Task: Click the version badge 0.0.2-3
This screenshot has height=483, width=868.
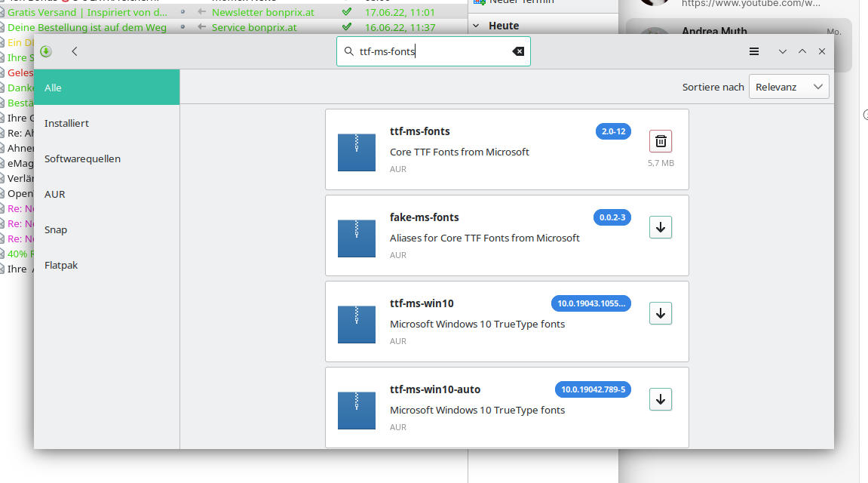Action: (x=612, y=217)
